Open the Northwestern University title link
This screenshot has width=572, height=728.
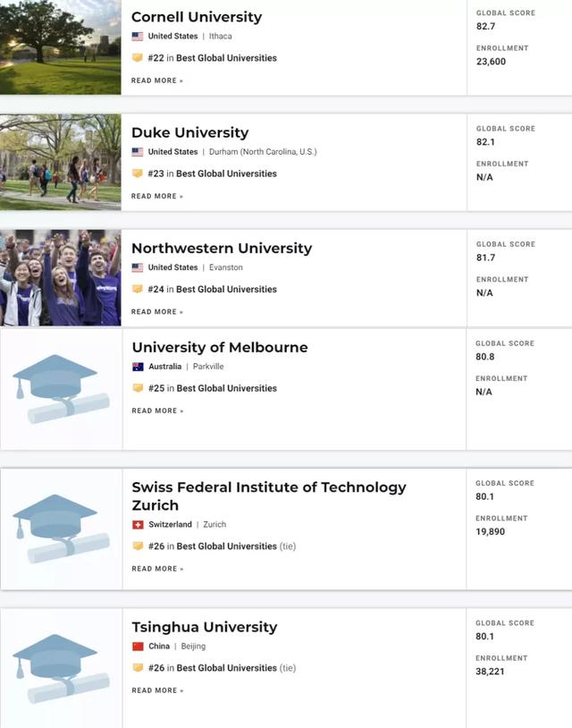tap(222, 249)
